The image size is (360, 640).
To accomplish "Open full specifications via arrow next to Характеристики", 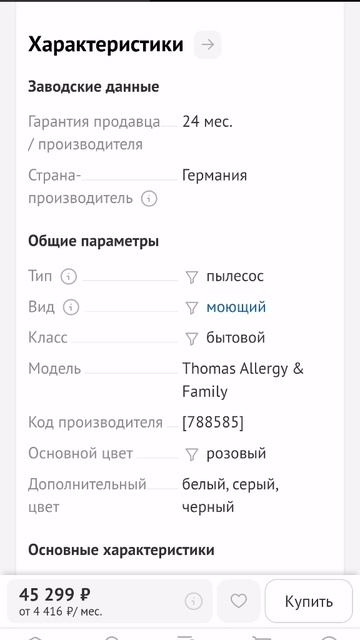I will [x=207, y=44].
